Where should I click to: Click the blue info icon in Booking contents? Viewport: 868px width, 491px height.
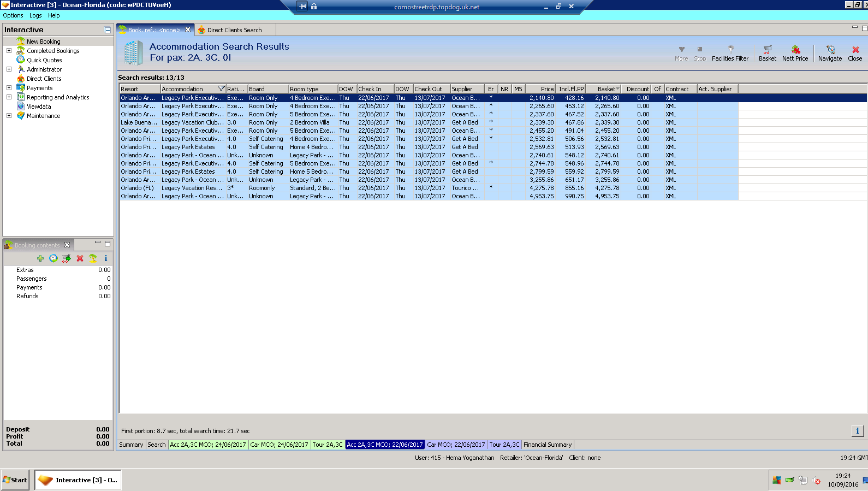point(106,258)
